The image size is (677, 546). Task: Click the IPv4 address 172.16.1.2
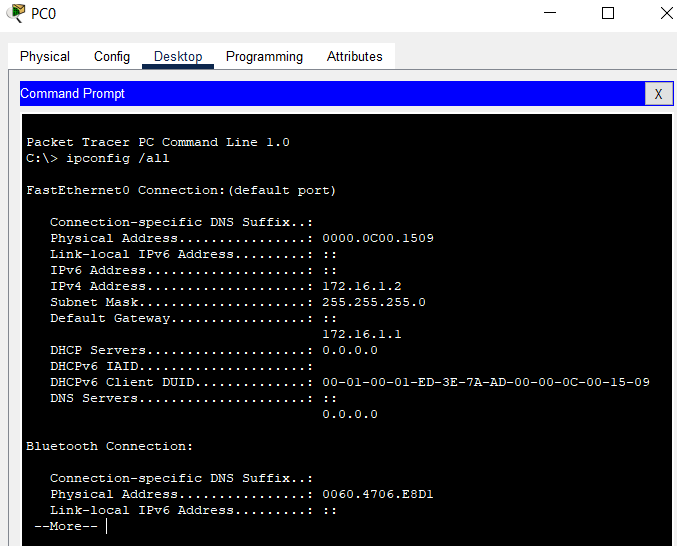362,286
